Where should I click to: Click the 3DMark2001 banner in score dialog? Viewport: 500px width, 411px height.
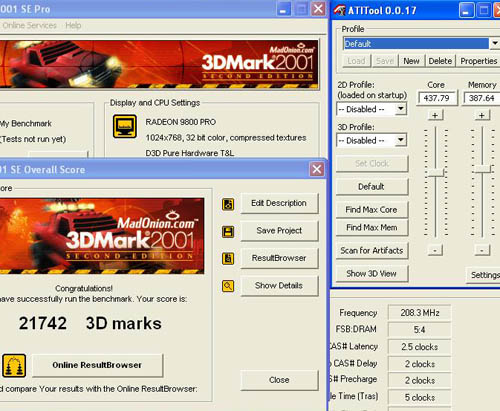101,236
